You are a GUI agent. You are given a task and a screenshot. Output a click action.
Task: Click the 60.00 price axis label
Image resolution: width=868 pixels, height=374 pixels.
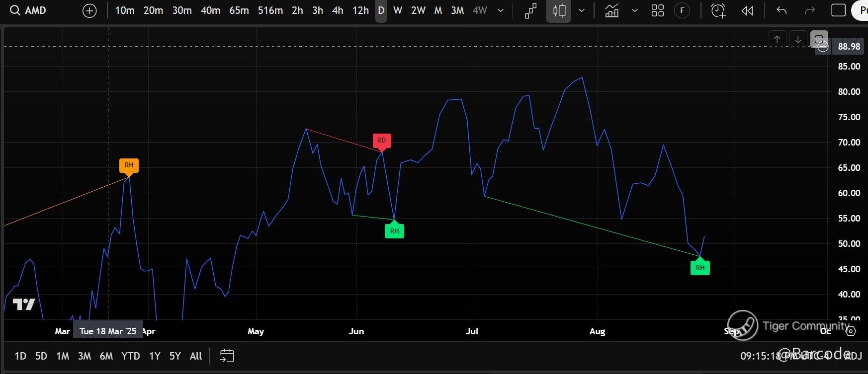849,193
